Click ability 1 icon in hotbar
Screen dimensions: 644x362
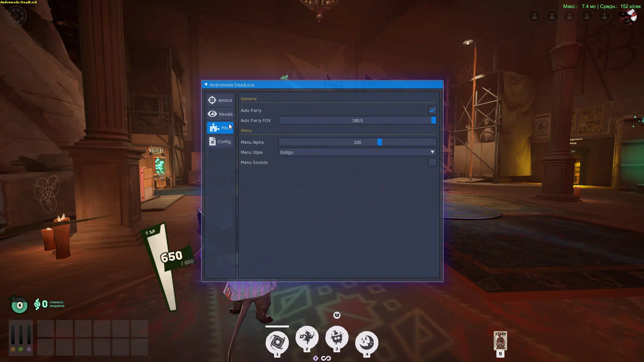277,342
